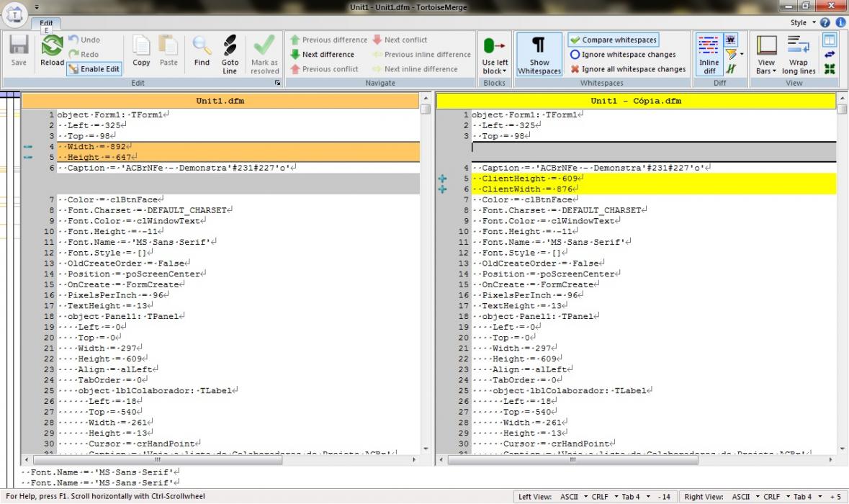Image resolution: width=849 pixels, height=504 pixels.
Task: Click the left pane scroll-down arrow
Action: point(426,449)
